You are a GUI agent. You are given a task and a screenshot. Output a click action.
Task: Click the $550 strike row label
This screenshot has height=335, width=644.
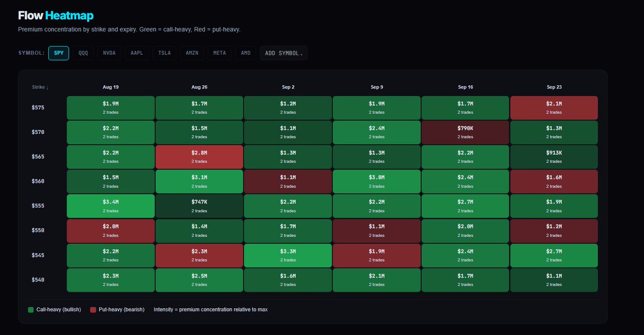coord(38,230)
